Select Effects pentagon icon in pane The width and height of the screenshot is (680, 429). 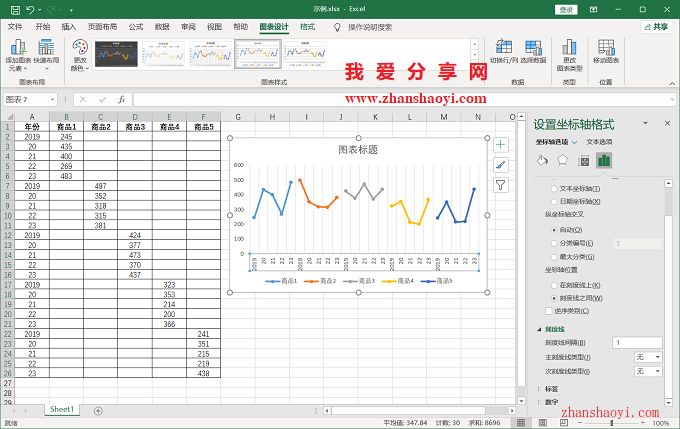[562, 161]
